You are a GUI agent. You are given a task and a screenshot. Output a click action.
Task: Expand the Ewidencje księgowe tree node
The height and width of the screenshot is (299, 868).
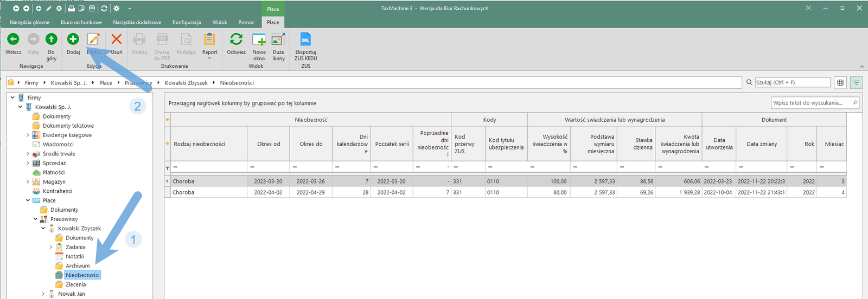click(x=28, y=135)
